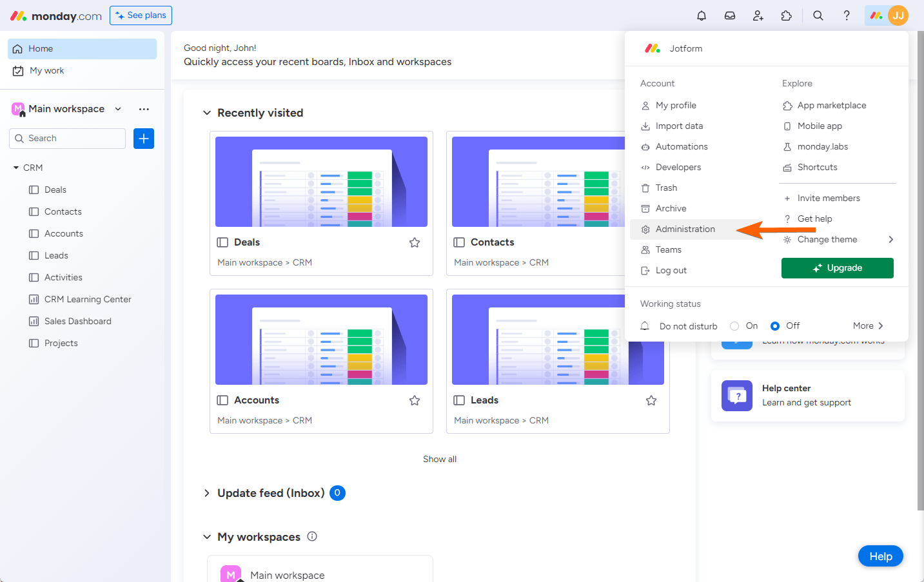The width and height of the screenshot is (924, 582).
Task: Click the JJ profile avatar
Action: click(898, 15)
